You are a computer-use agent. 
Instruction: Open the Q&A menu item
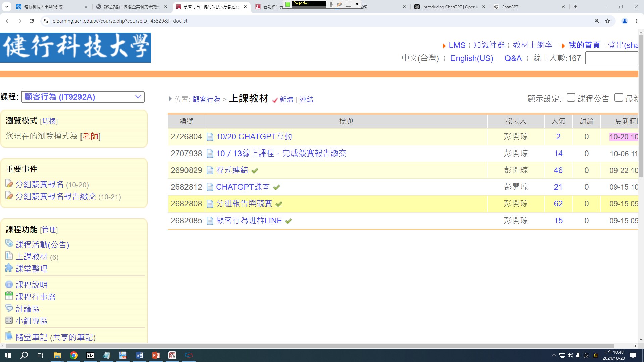[x=513, y=58]
